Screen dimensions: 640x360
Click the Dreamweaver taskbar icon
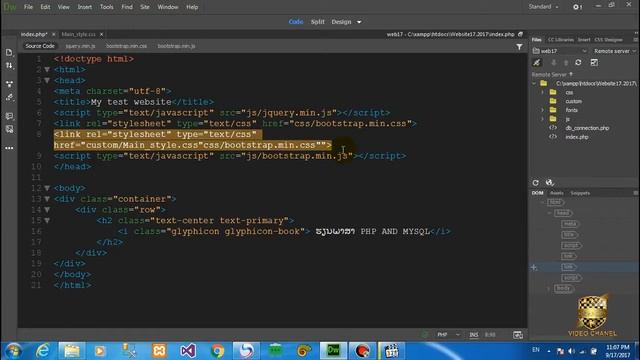[333, 351]
